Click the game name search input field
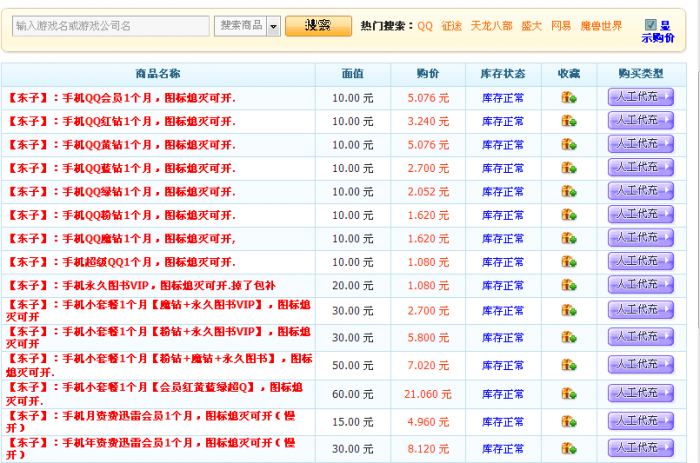The image size is (700, 463). click(111, 26)
